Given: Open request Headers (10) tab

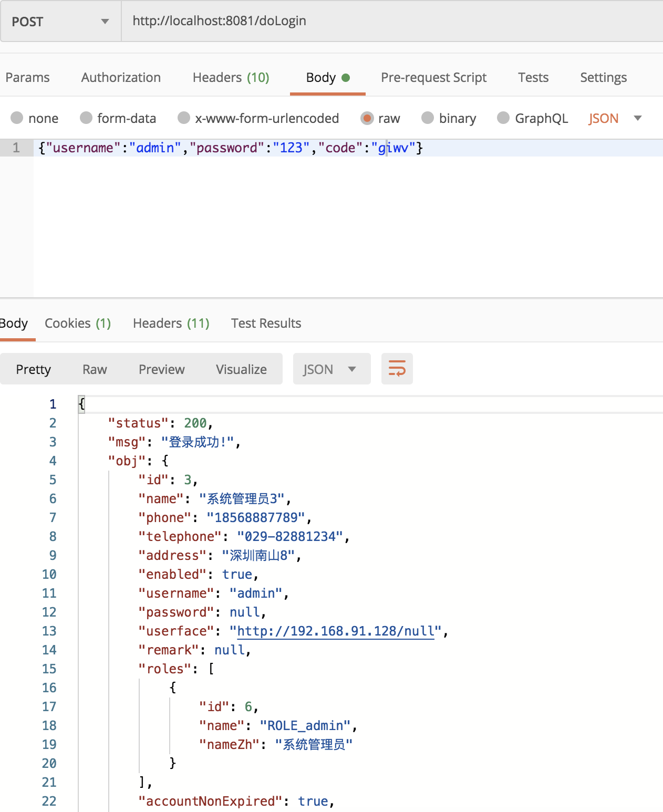Looking at the screenshot, I should click(231, 78).
